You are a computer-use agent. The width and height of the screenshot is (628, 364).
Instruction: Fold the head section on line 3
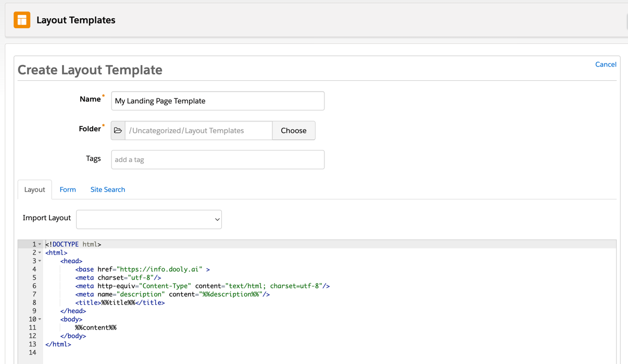pyautogui.click(x=40, y=261)
